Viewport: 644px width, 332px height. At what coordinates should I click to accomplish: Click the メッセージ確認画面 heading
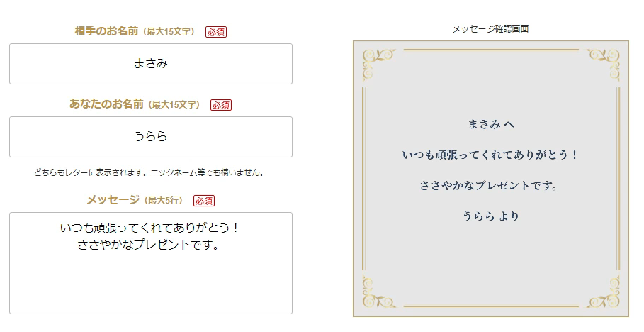tap(490, 29)
